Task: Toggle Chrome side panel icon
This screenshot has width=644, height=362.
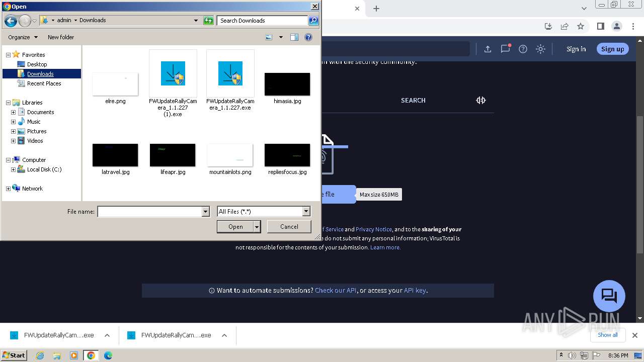Action: point(600,26)
